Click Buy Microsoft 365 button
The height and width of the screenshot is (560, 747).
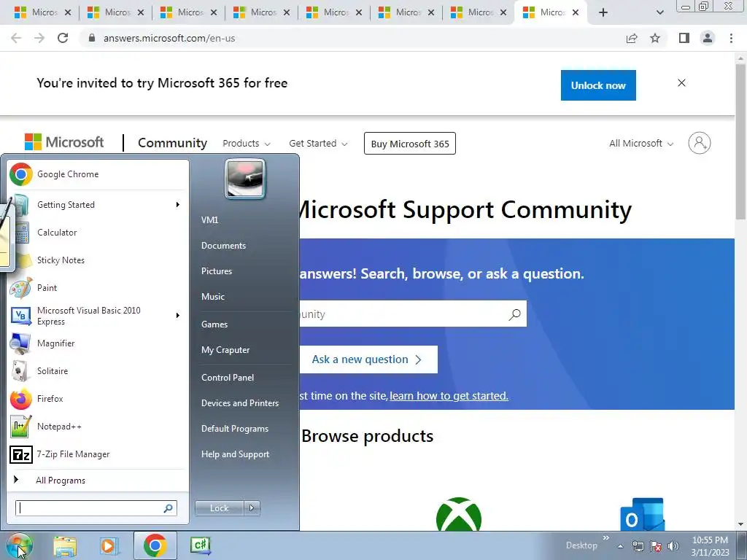coord(410,144)
